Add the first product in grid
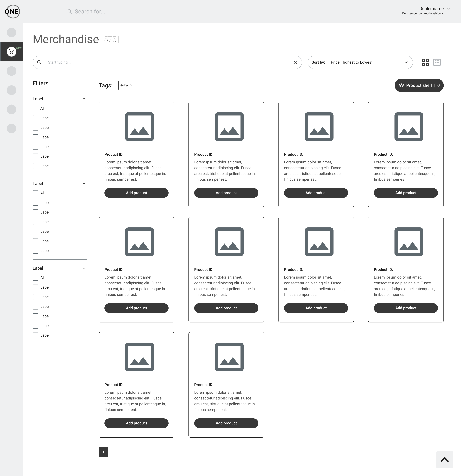Viewport: 461px width, 476px height. click(136, 193)
